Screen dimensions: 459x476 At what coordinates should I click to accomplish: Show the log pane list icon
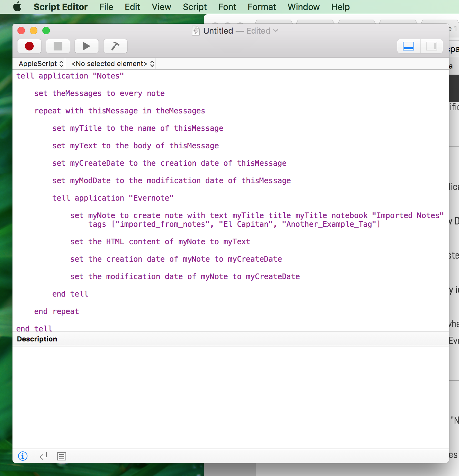(x=62, y=456)
